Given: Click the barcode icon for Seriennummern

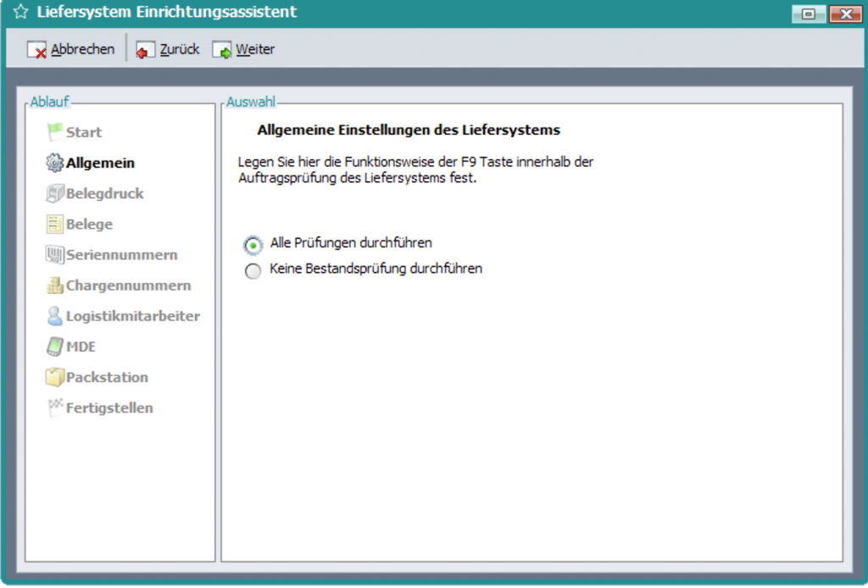Looking at the screenshot, I should tap(55, 255).
